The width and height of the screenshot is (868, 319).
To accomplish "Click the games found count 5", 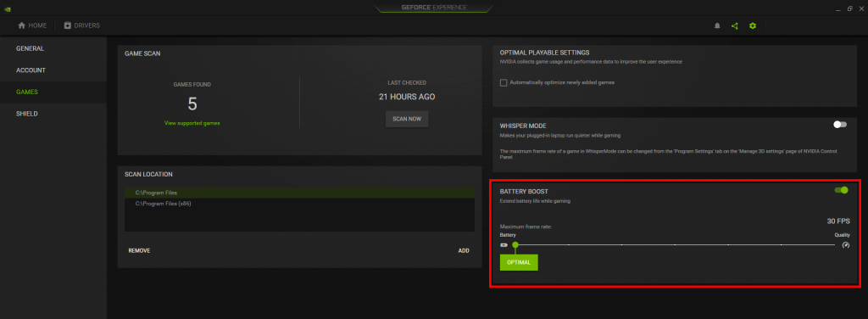I will (192, 104).
